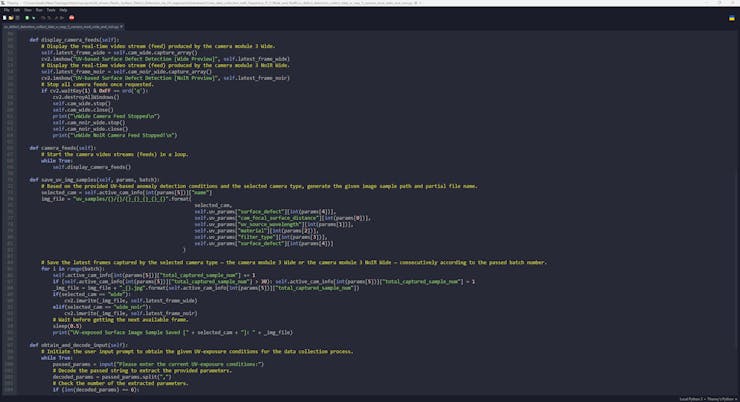Open the File menu

tap(6, 9)
